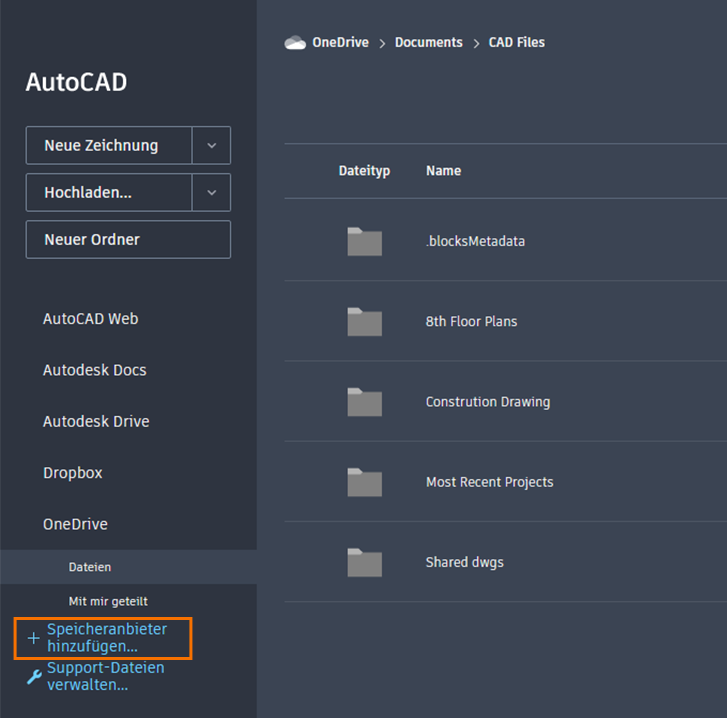727x718 pixels.
Task: Sort by the Dateityp column header
Action: [364, 171]
